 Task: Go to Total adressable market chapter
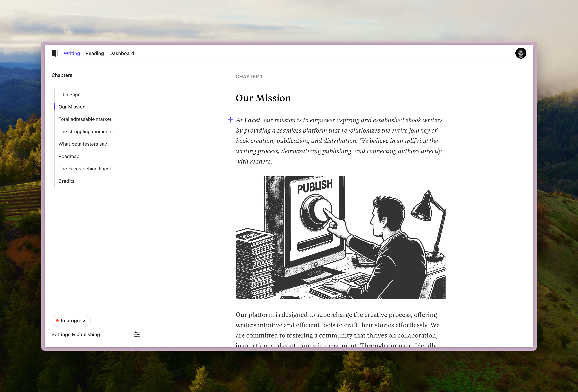coord(85,119)
